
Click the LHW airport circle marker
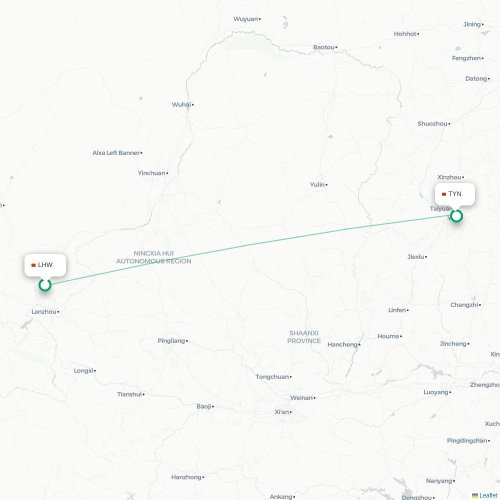coord(45,285)
